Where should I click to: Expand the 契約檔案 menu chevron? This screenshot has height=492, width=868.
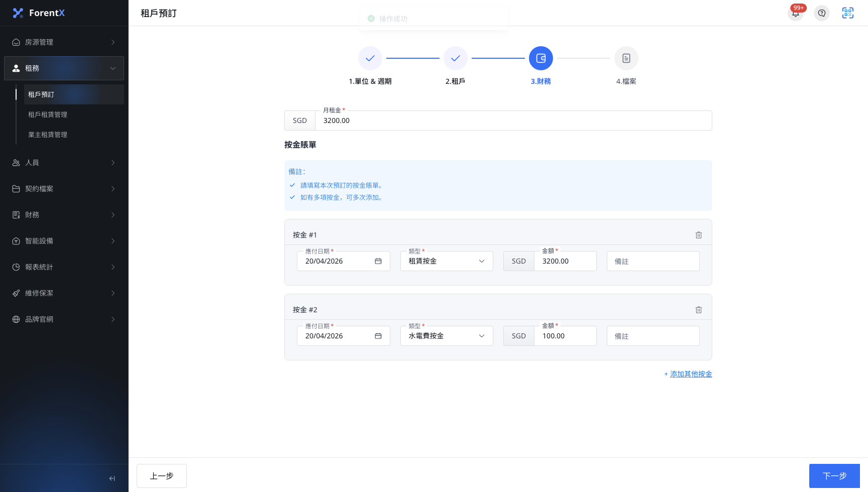[x=113, y=189]
